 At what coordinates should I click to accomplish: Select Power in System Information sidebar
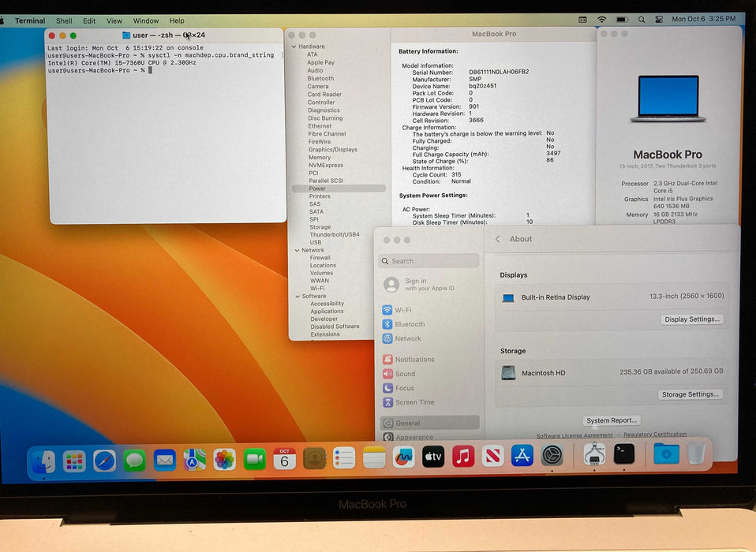339,188
